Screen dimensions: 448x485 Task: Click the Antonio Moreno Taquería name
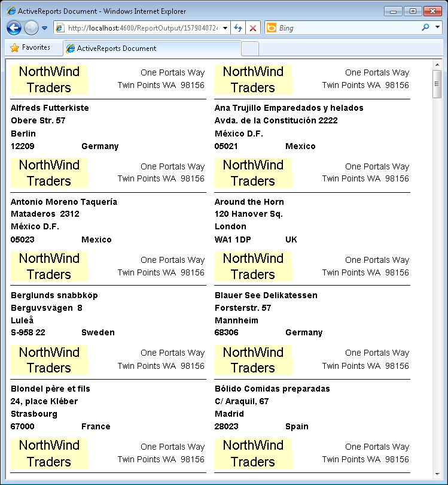coord(64,202)
